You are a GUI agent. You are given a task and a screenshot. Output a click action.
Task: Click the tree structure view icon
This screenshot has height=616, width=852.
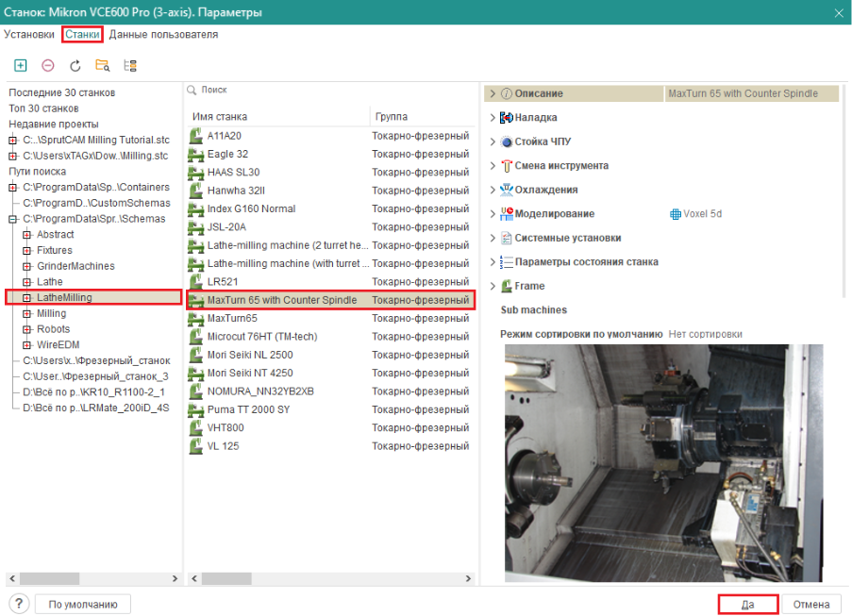tap(130, 65)
